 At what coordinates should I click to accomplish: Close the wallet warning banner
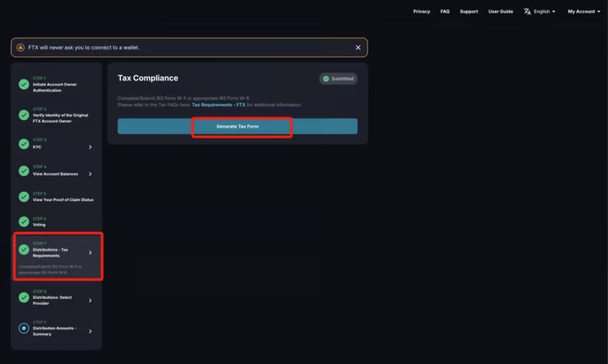(358, 47)
